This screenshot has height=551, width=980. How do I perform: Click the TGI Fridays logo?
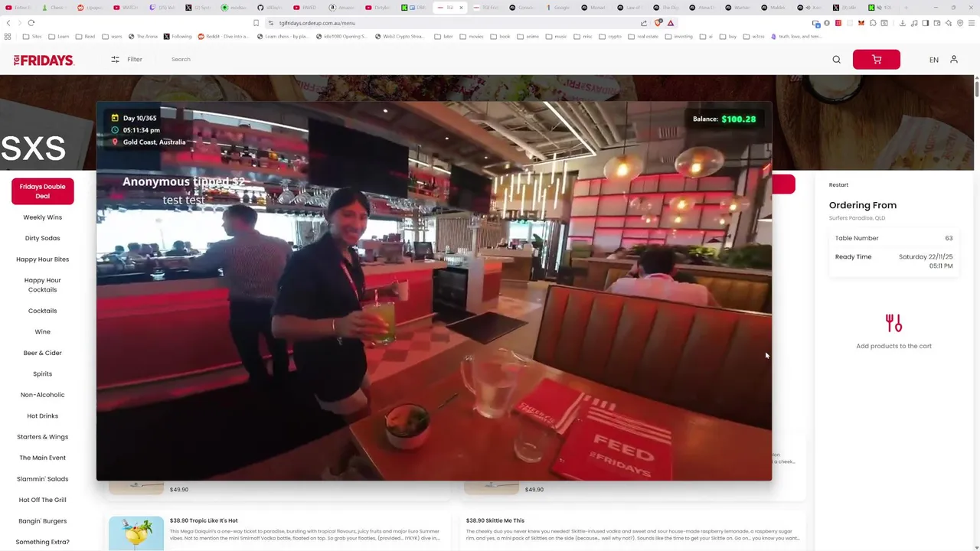(44, 60)
